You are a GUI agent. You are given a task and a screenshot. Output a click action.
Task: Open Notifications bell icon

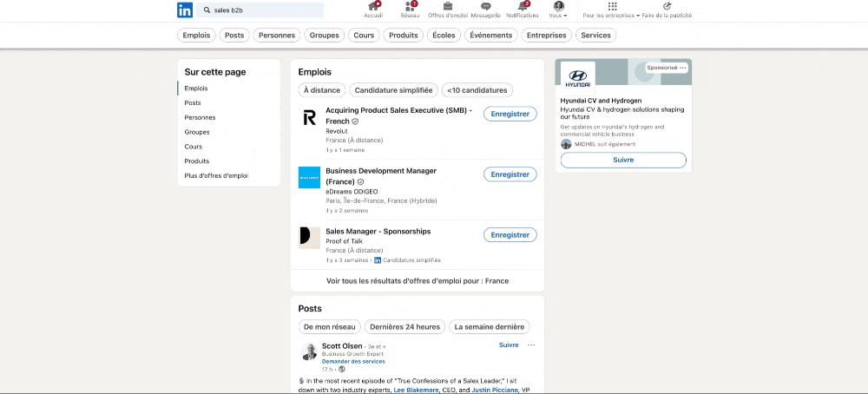coord(522,10)
